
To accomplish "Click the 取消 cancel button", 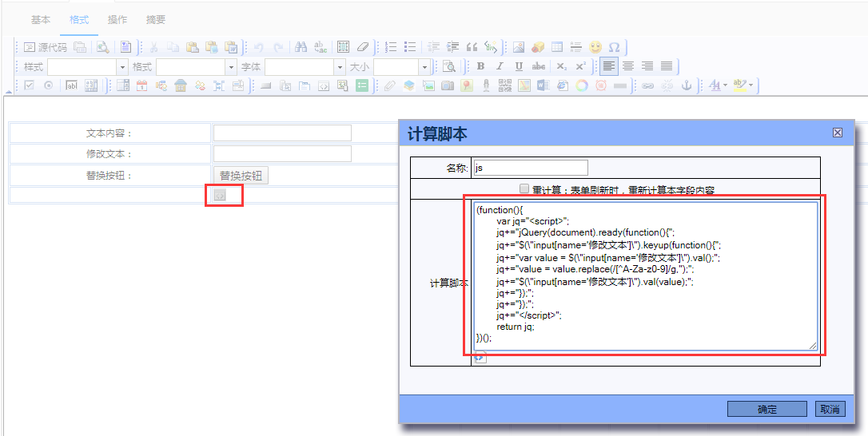I will tap(830, 410).
